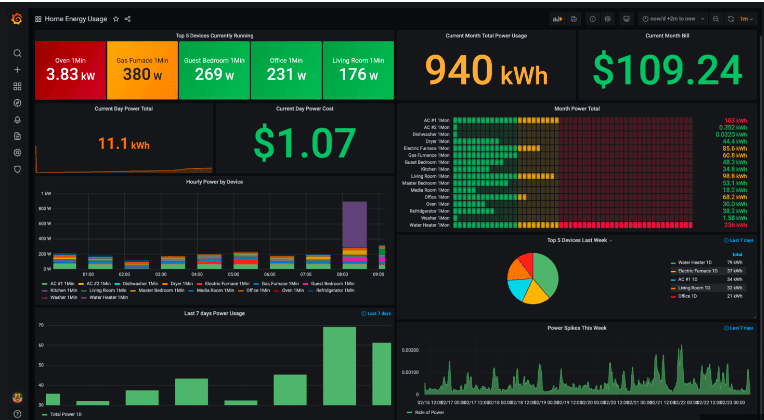Save the dashboard with save icon
The height and width of the screenshot is (420, 764).
point(574,19)
